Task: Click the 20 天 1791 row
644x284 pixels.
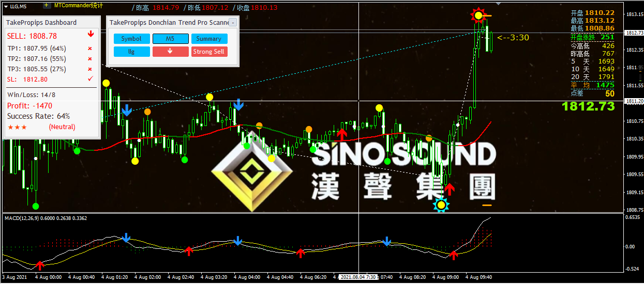Action: 592,77
